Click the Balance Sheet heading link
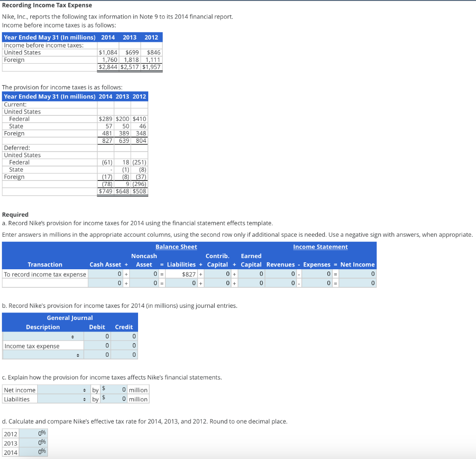 tap(176, 246)
